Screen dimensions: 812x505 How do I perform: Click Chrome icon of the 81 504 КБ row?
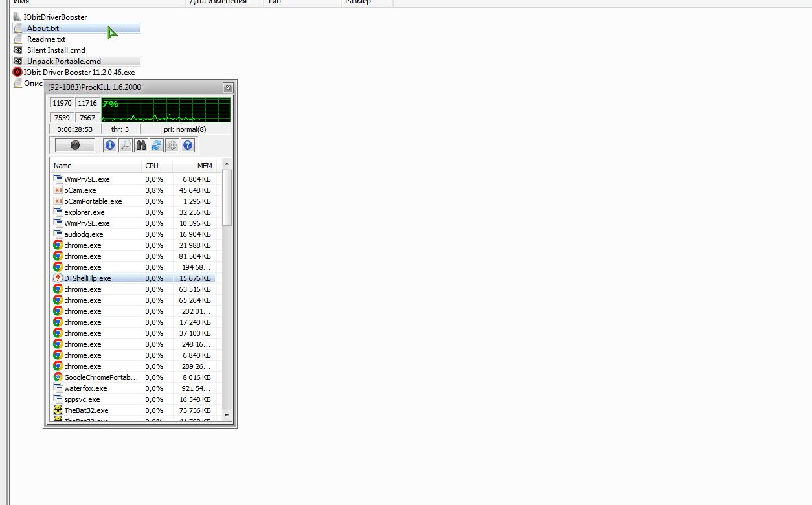(58, 256)
